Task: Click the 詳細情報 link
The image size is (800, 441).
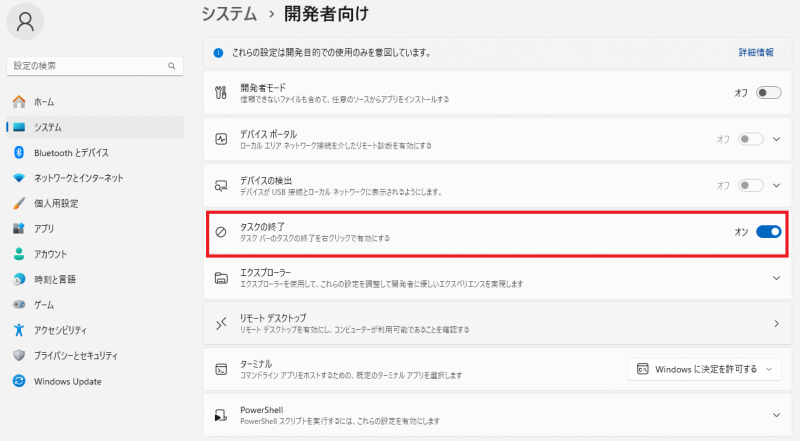Action: (756, 51)
